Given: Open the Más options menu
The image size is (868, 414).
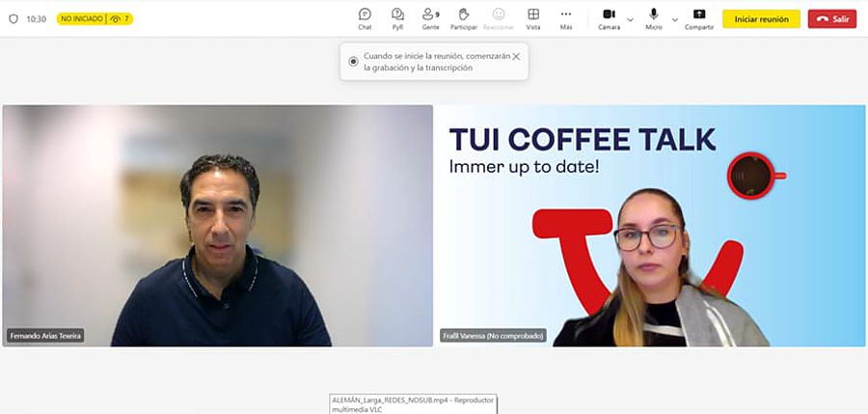Looking at the screenshot, I should pos(566,18).
